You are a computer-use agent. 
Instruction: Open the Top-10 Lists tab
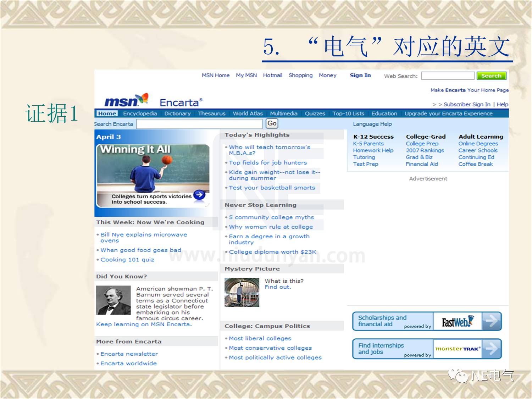click(348, 113)
